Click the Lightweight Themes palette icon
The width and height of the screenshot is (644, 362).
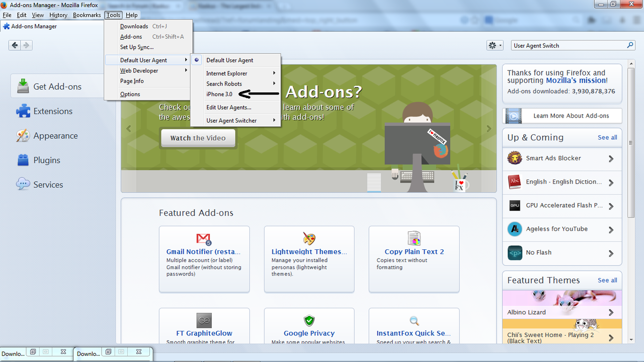(x=309, y=238)
